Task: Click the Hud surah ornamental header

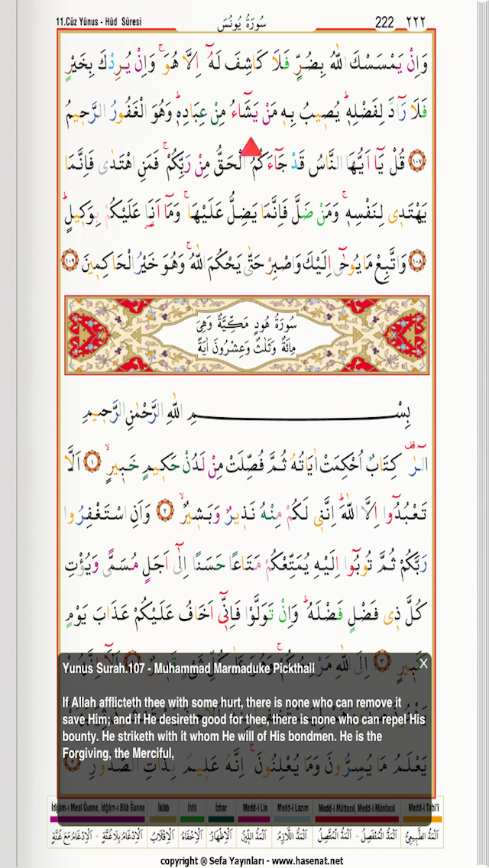Action: pyautogui.click(x=247, y=335)
